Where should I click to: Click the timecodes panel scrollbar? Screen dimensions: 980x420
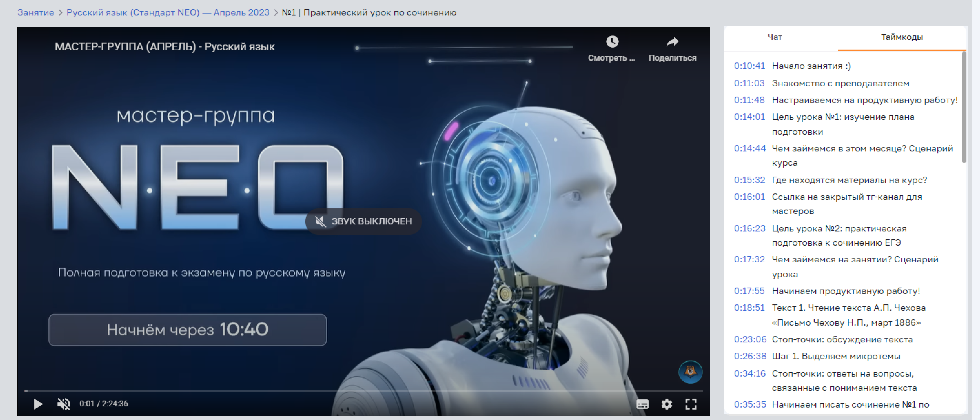click(964, 108)
